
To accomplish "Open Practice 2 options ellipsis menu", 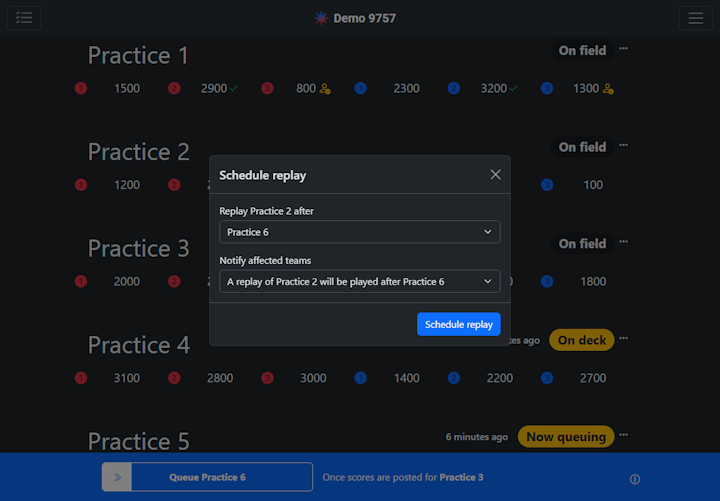I will point(624,146).
